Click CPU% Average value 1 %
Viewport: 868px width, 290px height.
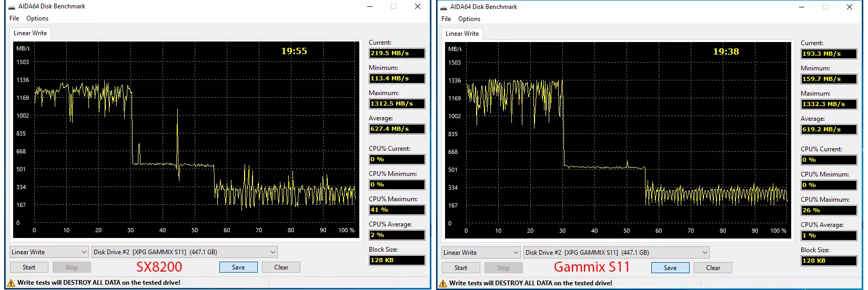(x=829, y=235)
